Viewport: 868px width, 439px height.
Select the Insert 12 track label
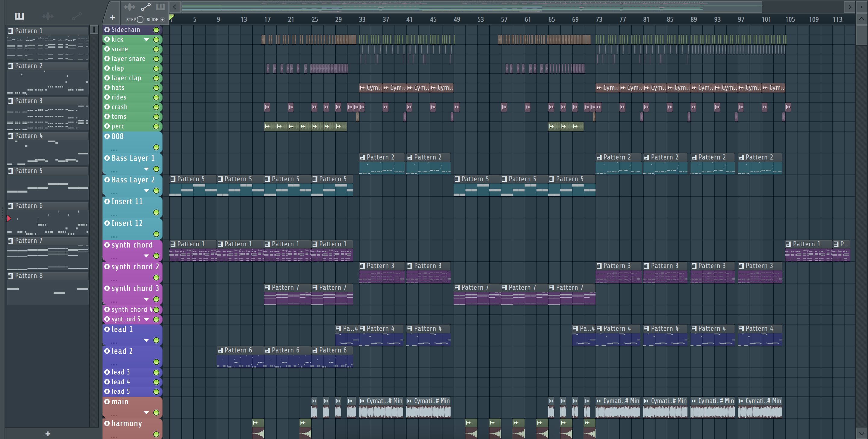click(x=127, y=223)
